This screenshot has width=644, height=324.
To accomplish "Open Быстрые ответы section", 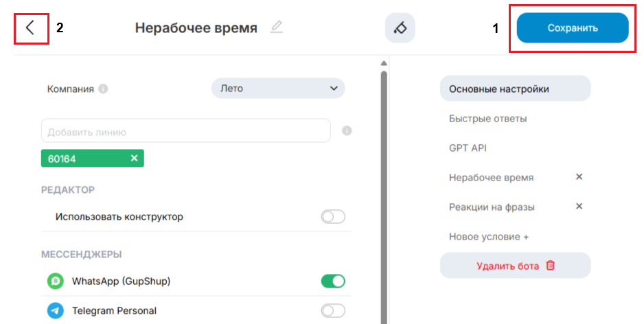I will click(487, 119).
